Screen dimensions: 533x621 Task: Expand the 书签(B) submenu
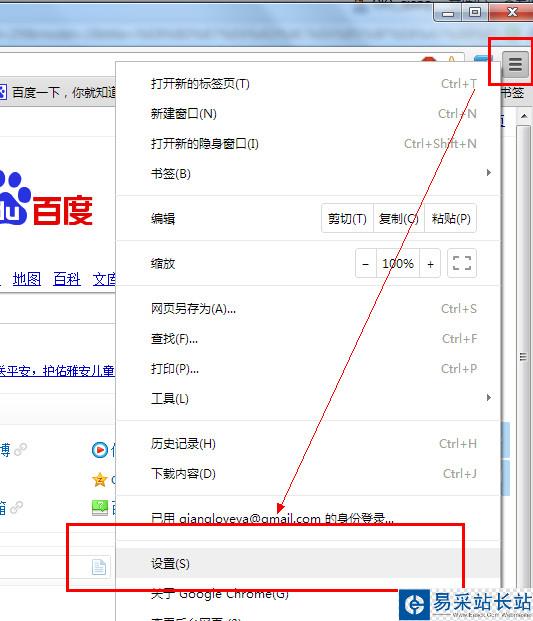coord(308,174)
